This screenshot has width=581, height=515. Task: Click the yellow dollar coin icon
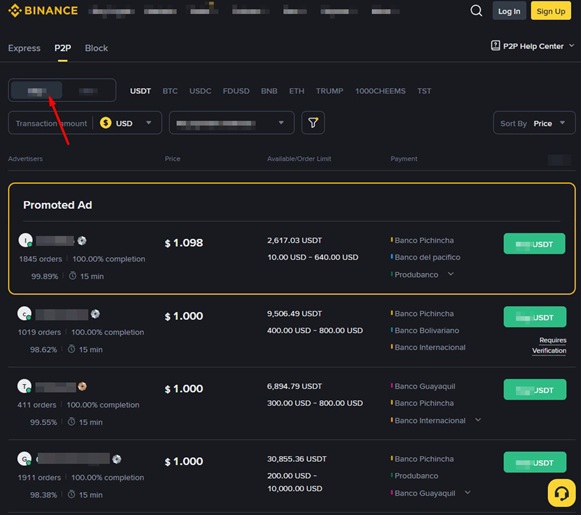click(x=106, y=123)
